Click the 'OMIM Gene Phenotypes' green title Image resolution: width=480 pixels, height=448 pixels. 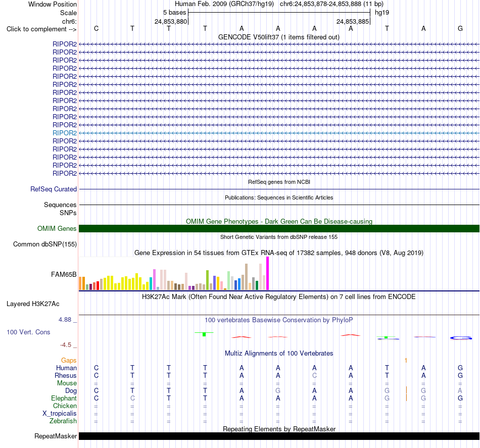pyautogui.click(x=279, y=221)
